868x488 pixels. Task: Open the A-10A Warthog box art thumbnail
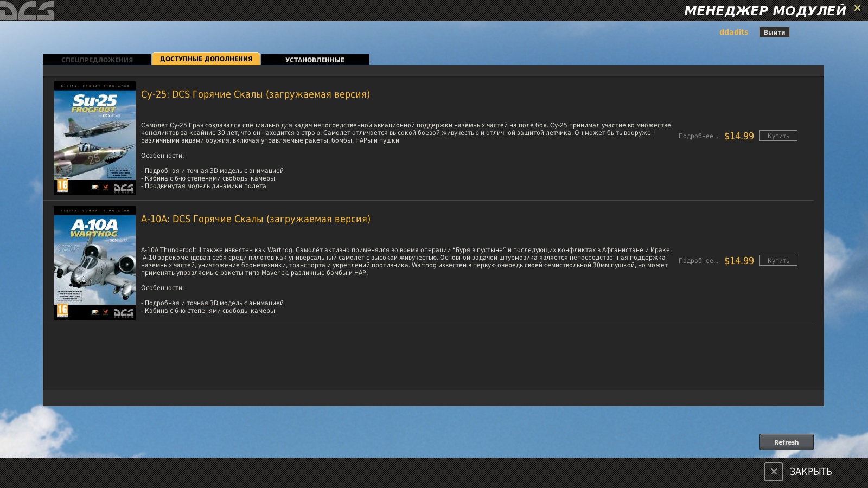click(95, 263)
